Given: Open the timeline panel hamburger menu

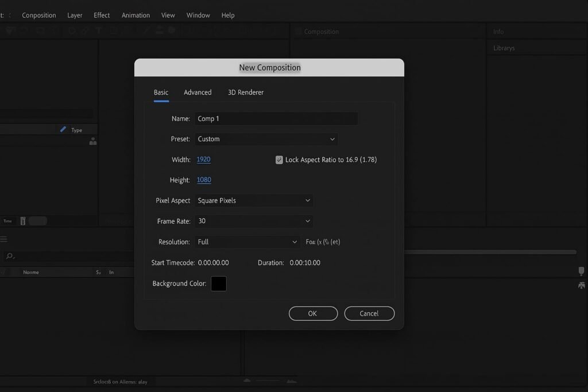Looking at the screenshot, I should (x=3, y=240).
